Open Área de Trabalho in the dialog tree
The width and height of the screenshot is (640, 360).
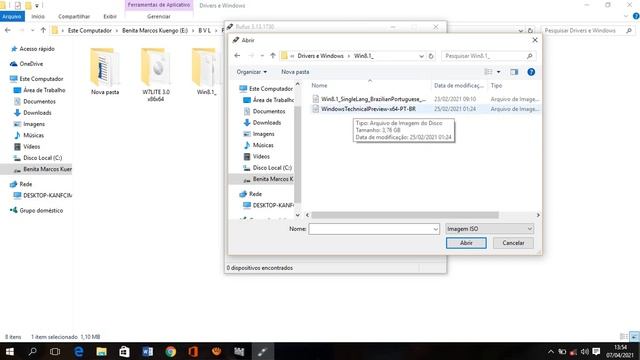click(269, 100)
